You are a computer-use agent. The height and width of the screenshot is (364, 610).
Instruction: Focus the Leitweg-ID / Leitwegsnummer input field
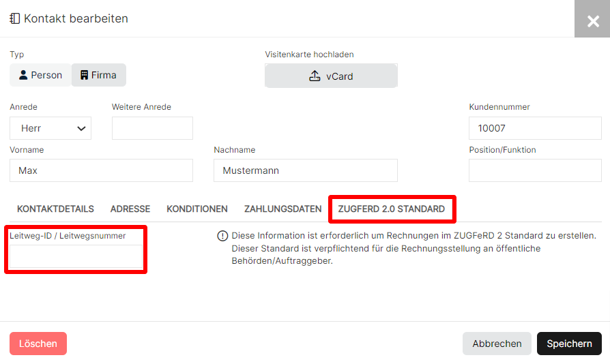coord(76,256)
